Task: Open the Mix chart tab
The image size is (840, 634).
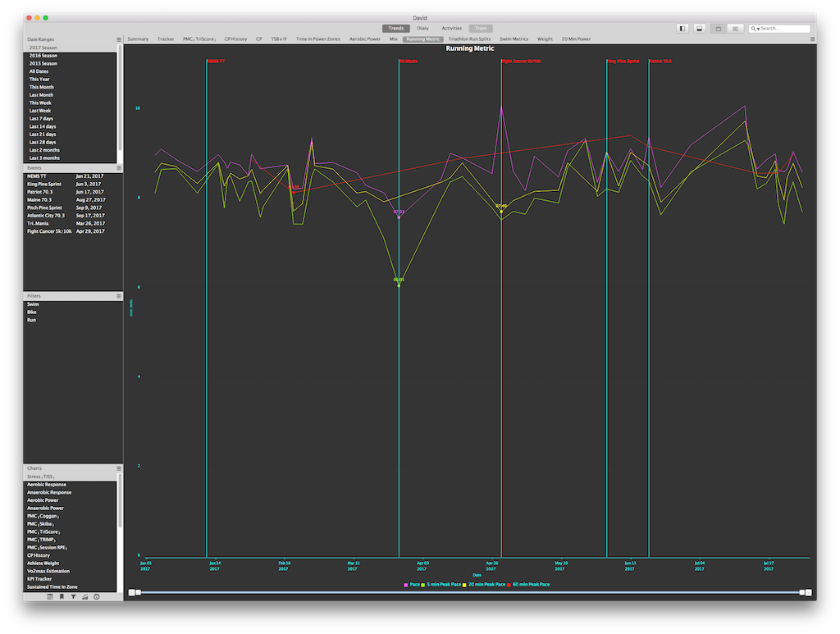Action: 393,39
